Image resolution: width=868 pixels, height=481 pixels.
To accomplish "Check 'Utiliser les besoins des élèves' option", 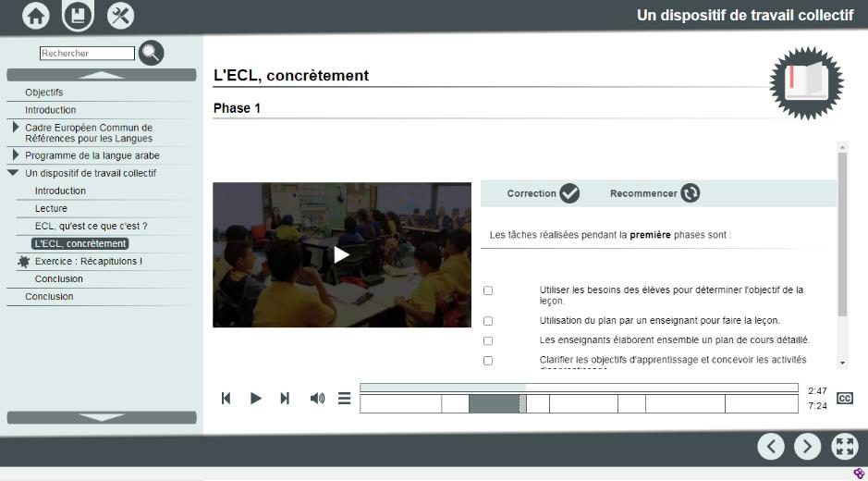I will click(x=488, y=290).
